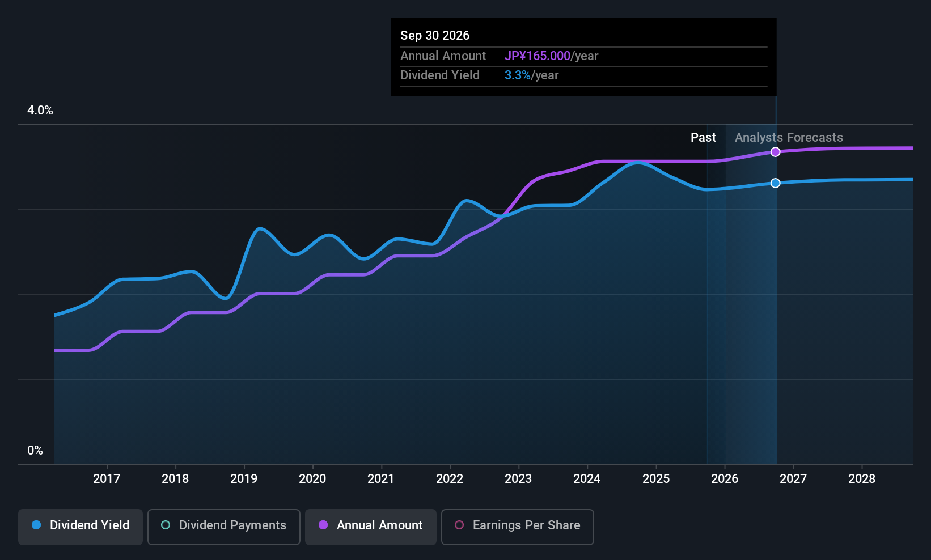Click the 2028 x-axis label
Screen dimensions: 931x560
pos(862,479)
